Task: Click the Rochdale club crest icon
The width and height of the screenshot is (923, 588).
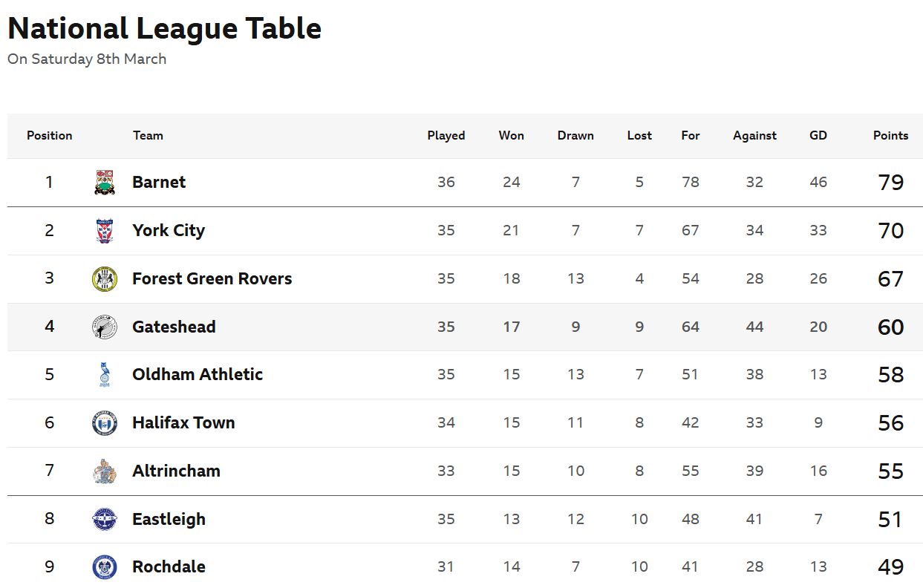Action: [x=105, y=567]
